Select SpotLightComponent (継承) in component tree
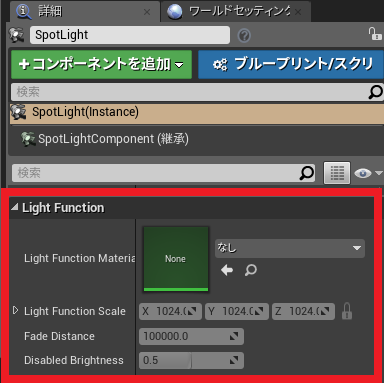384x383 pixels. point(113,139)
